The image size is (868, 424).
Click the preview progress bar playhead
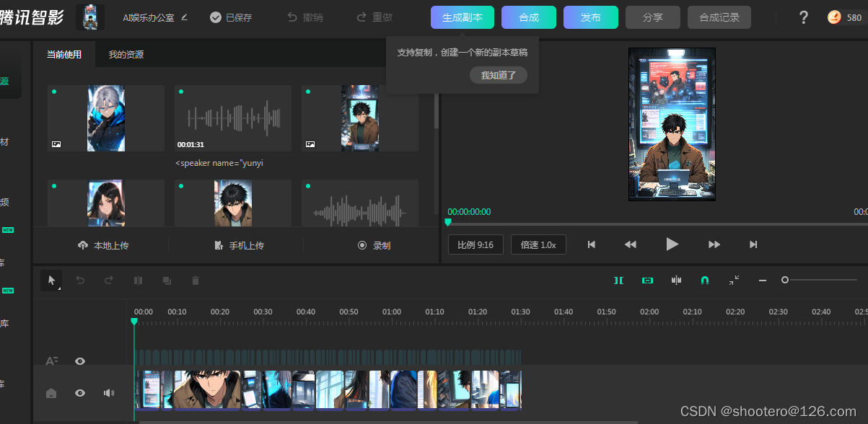coord(448,223)
